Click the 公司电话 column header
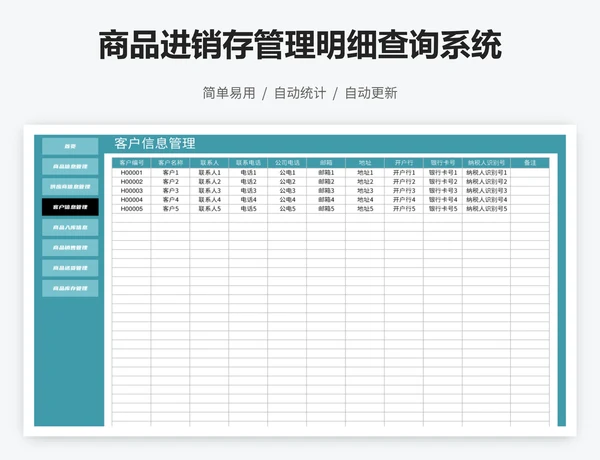The height and width of the screenshot is (460, 600). tap(287, 163)
